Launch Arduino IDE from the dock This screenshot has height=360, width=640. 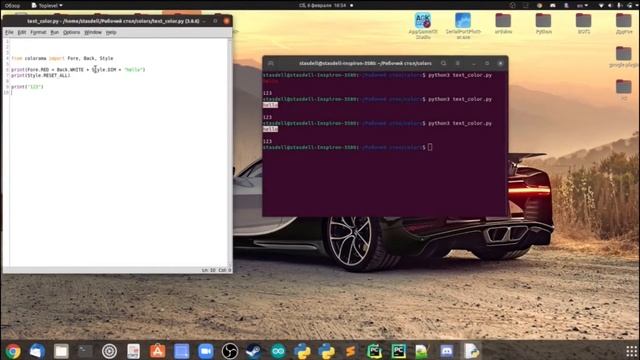pos(278,351)
